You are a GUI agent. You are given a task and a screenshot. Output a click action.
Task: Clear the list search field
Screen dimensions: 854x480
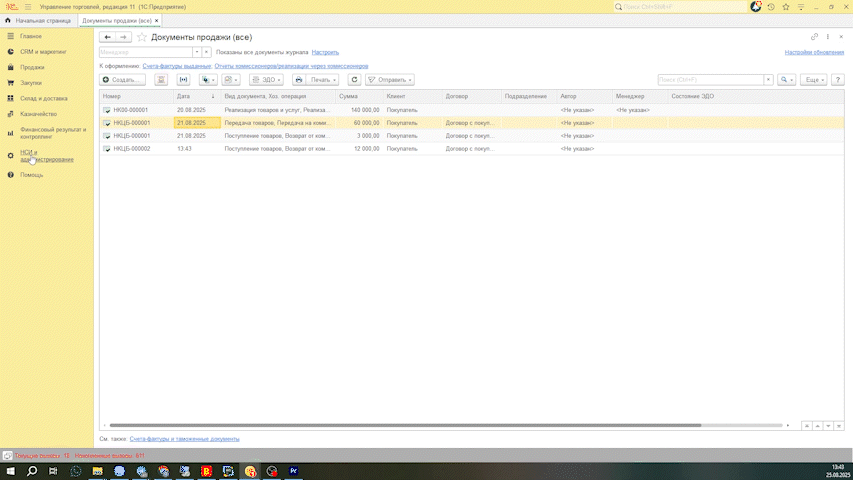pos(768,80)
